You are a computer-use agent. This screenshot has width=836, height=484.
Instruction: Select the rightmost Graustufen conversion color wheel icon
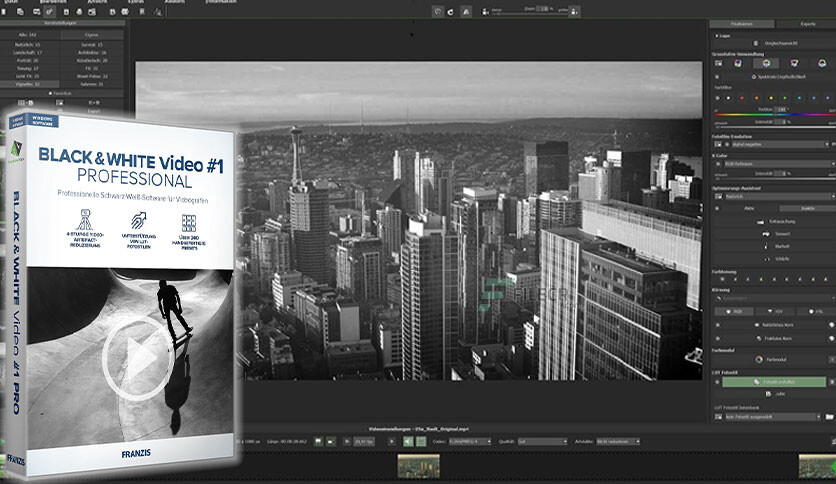point(822,63)
